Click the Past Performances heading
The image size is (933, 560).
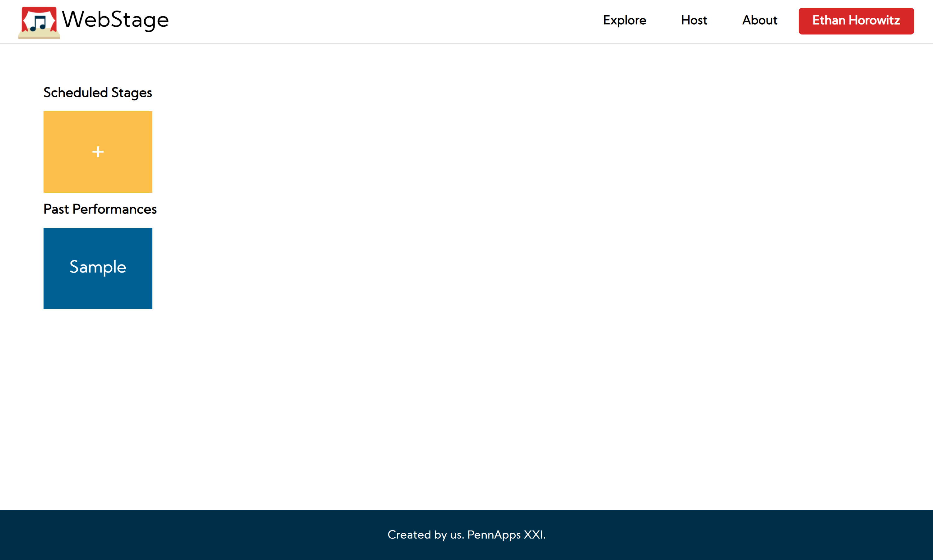point(100,209)
